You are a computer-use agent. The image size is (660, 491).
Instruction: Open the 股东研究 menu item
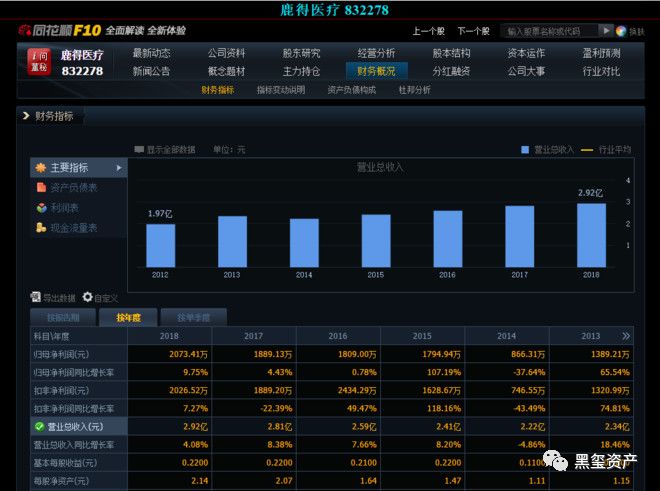point(301,53)
